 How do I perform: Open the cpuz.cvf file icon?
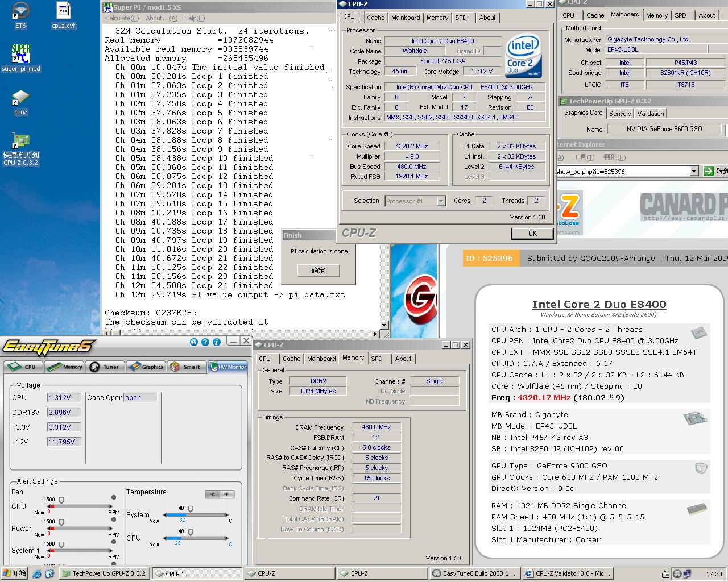tap(63, 15)
